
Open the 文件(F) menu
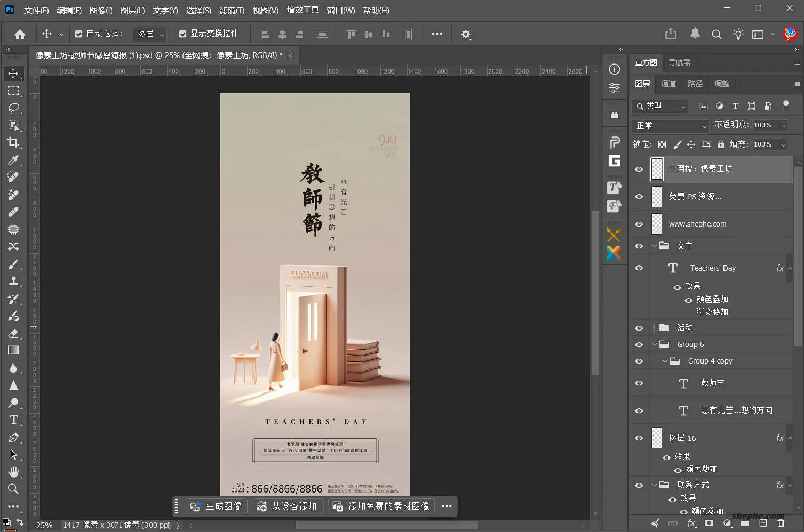[36, 11]
